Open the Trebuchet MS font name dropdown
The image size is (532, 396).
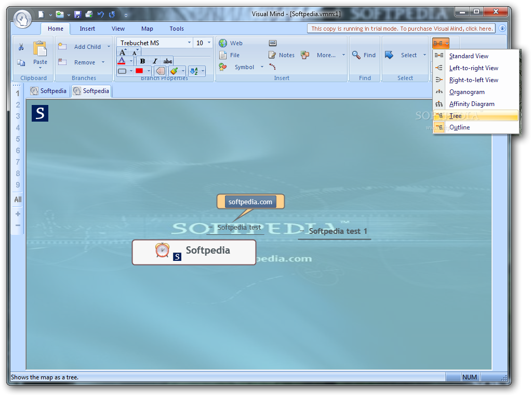point(189,43)
